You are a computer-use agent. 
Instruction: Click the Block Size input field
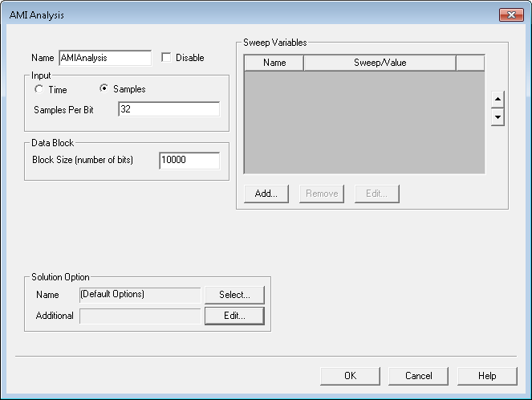pyautogui.click(x=189, y=161)
